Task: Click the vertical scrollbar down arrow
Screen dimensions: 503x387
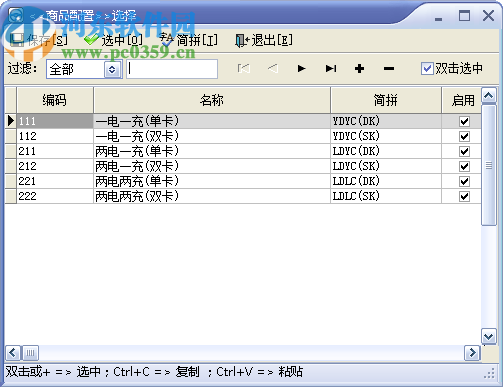Action: click(x=489, y=336)
